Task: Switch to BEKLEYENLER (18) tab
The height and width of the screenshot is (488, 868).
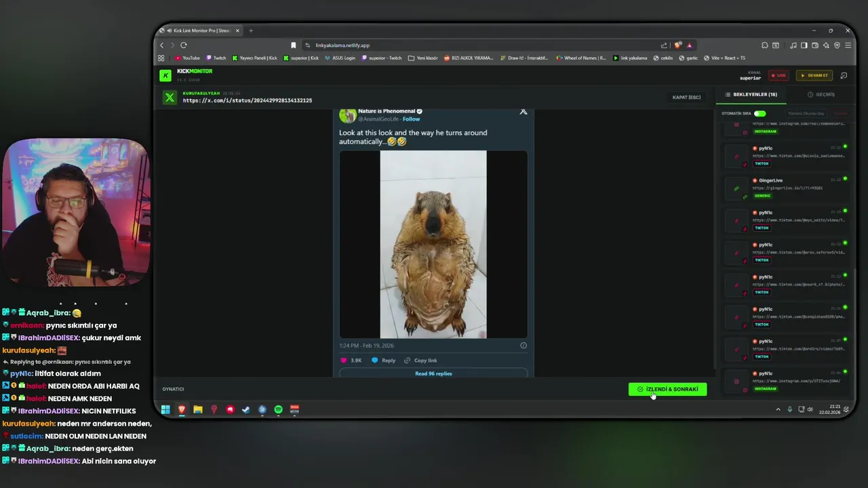Action: pos(751,95)
